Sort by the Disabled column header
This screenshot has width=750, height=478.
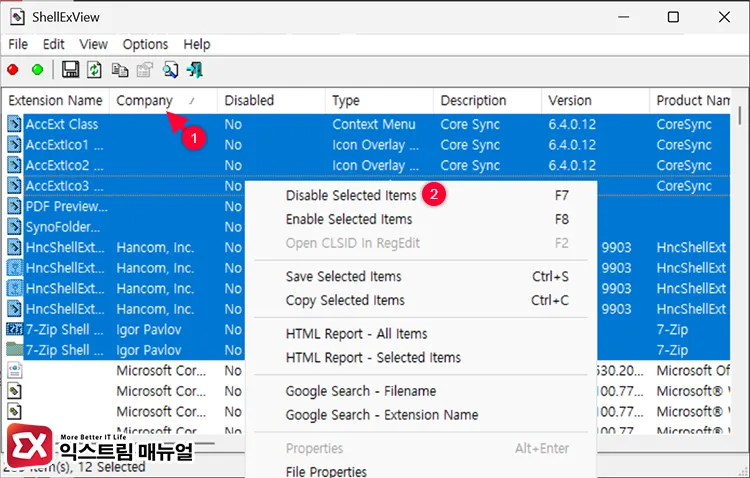pyautogui.click(x=272, y=100)
